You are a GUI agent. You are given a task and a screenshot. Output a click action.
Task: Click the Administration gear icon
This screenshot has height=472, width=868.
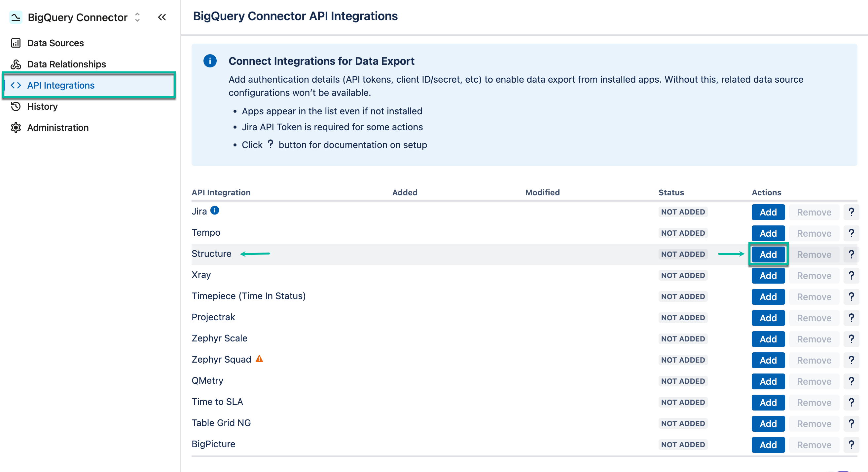click(x=16, y=128)
